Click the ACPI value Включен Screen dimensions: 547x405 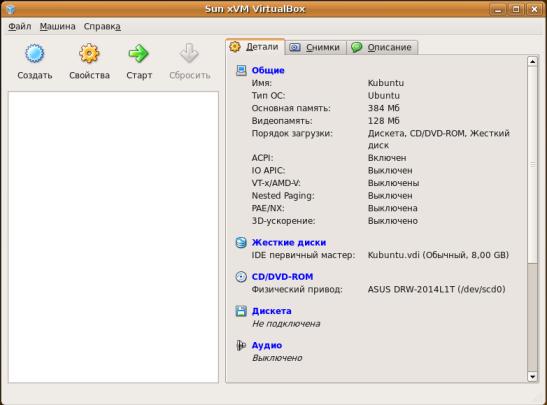tap(387, 158)
